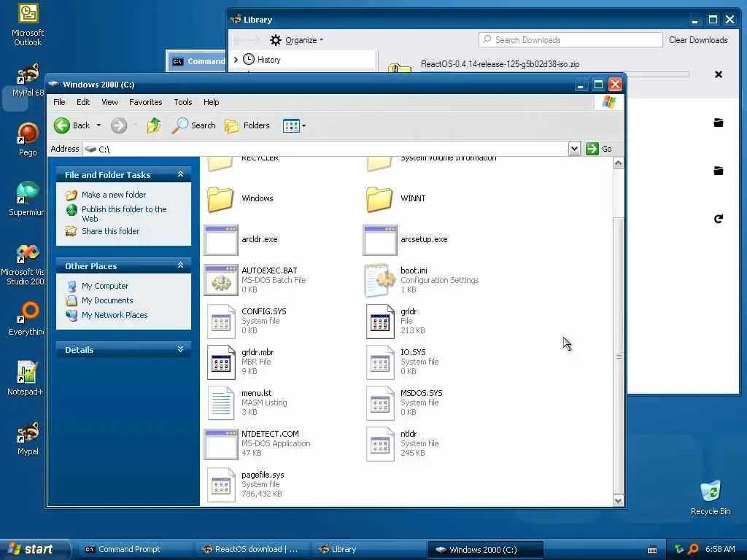Click Publish this folder to the Web
Image resolution: width=747 pixels, height=560 pixels.
(124, 214)
